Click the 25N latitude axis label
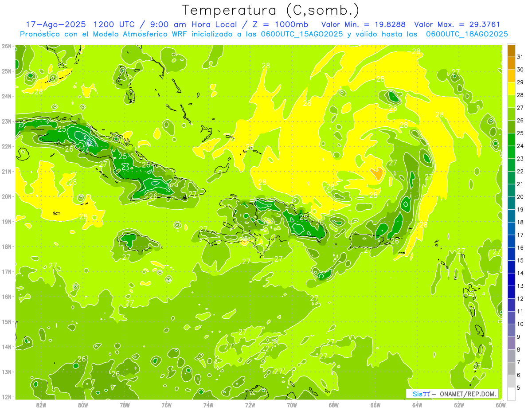The height and width of the screenshot is (411, 532). pyautogui.click(x=7, y=71)
